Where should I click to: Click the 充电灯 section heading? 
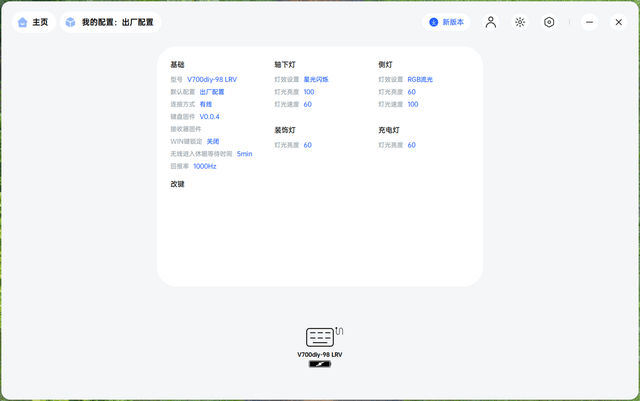tap(389, 130)
